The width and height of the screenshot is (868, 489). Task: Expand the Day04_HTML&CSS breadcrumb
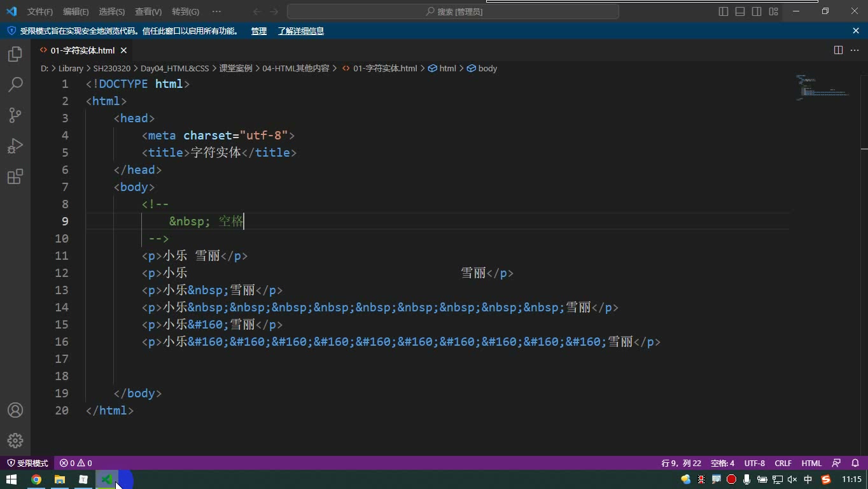[174, 68]
